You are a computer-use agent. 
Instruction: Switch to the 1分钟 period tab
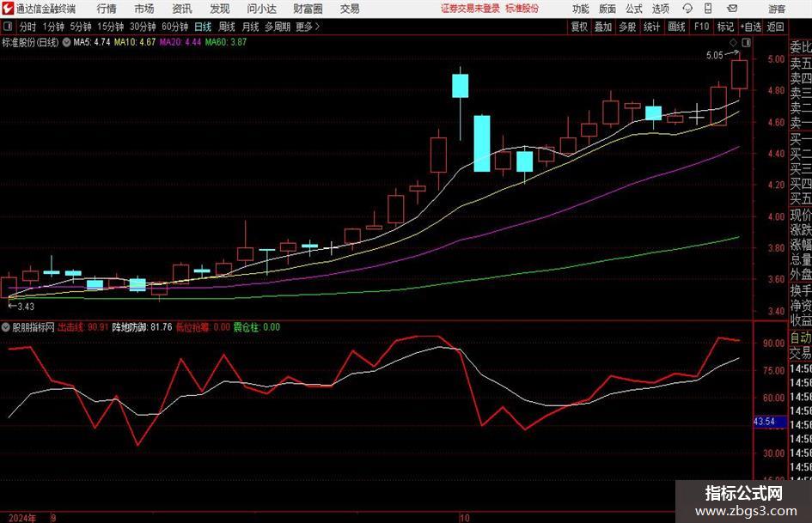[x=52, y=27]
